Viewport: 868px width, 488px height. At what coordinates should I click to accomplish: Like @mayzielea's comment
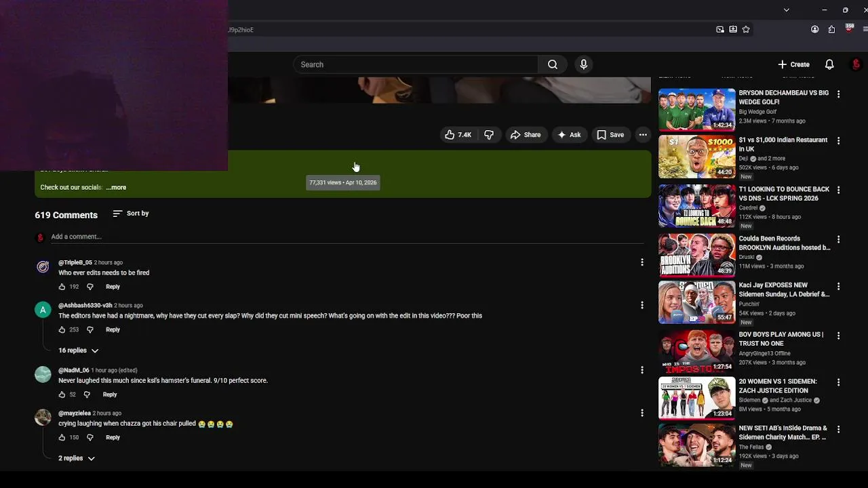pos(62,437)
